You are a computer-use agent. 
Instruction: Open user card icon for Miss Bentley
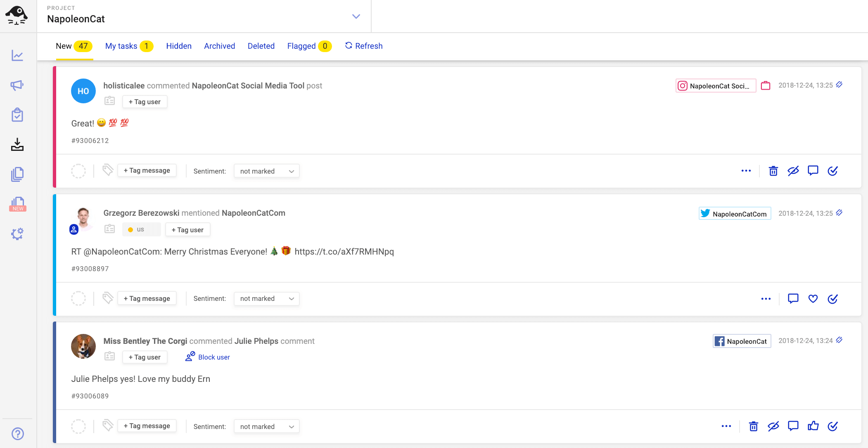tap(109, 356)
